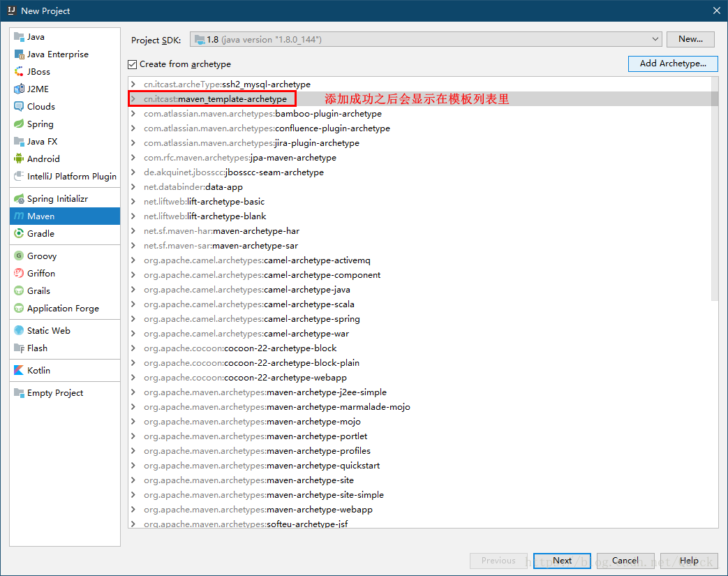Expand confluence-plugin-archetype node
This screenshot has width=728, height=576.
coord(133,128)
